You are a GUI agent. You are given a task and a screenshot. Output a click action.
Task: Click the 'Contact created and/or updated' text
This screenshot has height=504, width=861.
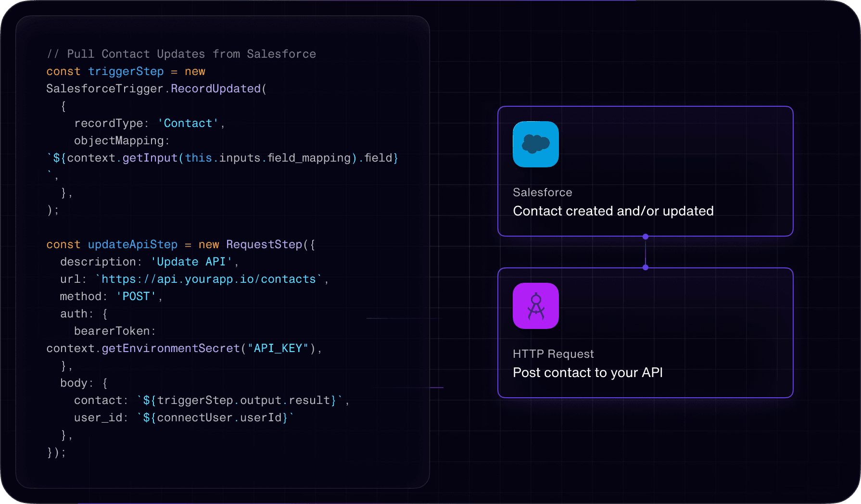pos(613,211)
